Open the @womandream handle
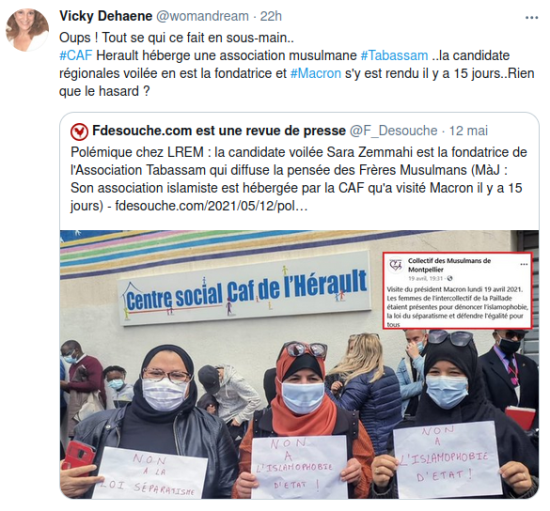550x511 pixels. pyautogui.click(x=202, y=16)
